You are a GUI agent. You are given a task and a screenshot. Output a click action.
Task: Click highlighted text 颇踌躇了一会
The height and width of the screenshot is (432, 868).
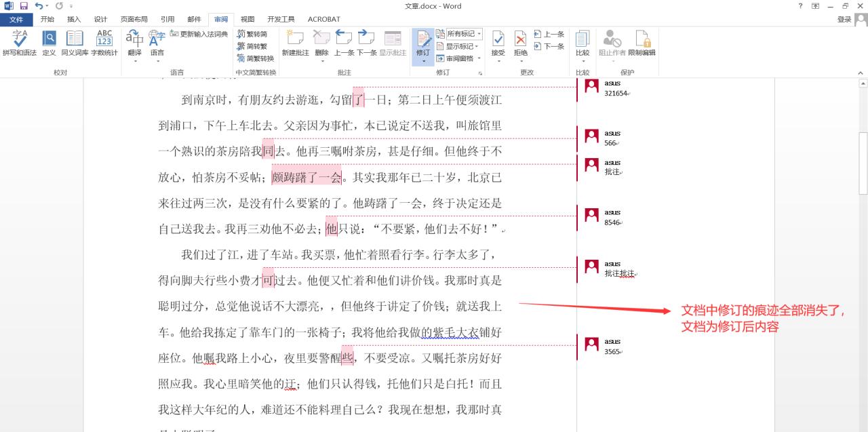pos(307,177)
